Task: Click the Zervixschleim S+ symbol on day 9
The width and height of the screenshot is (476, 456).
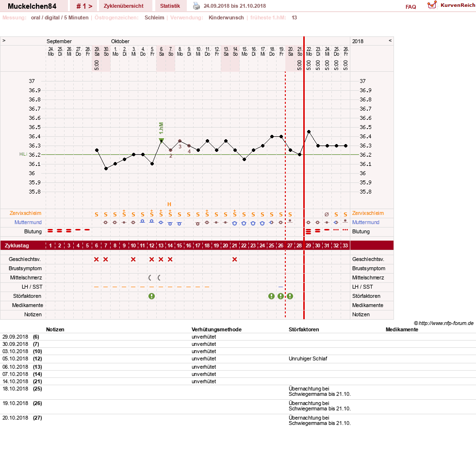Action: point(124,213)
